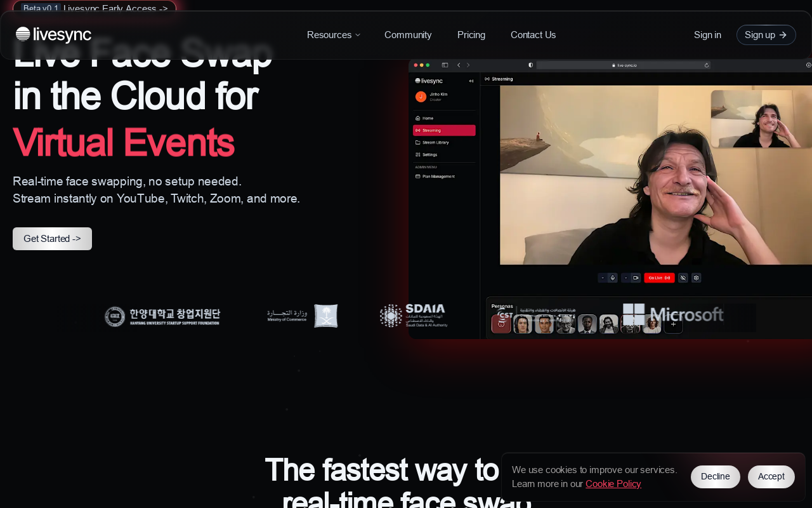The width and height of the screenshot is (812, 508).
Task: Click the Jinho Kim user avatar
Action: click(421, 97)
